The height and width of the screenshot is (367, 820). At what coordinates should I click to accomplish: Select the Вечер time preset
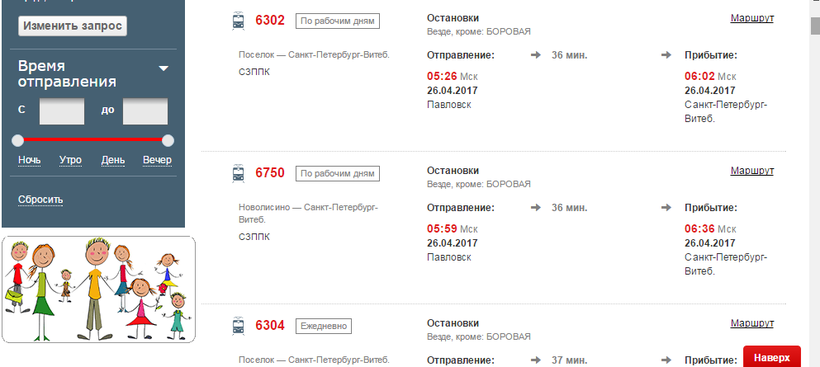click(157, 160)
